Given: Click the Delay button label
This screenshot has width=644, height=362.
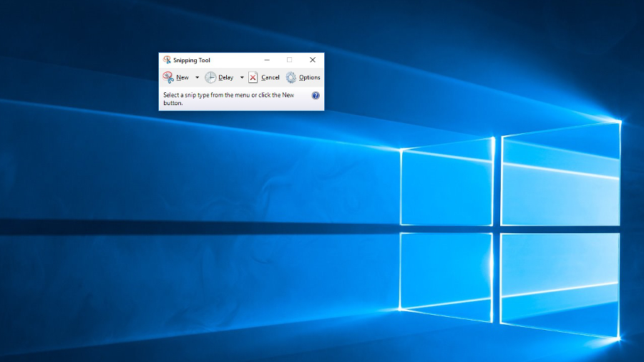Looking at the screenshot, I should tap(226, 77).
